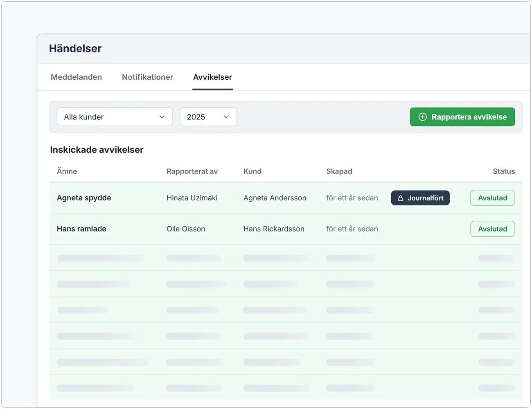Click the Rapportera avvikelse button
Viewport: 532px width, 409px height.
pyautogui.click(x=462, y=117)
